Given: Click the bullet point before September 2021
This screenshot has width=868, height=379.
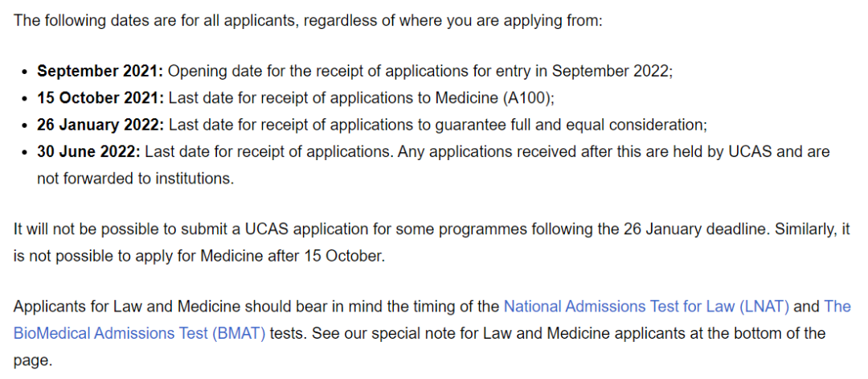Looking at the screenshot, I should pyautogui.click(x=24, y=72).
